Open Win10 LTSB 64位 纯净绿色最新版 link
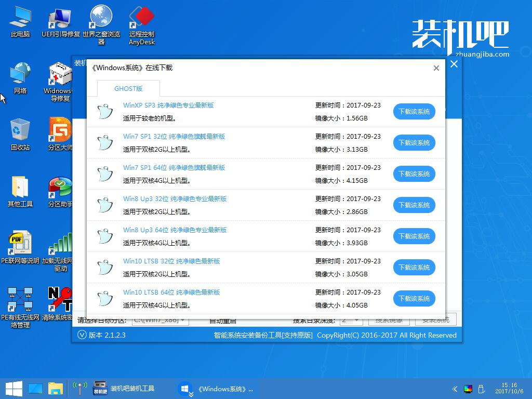The image size is (532, 399). click(x=171, y=292)
